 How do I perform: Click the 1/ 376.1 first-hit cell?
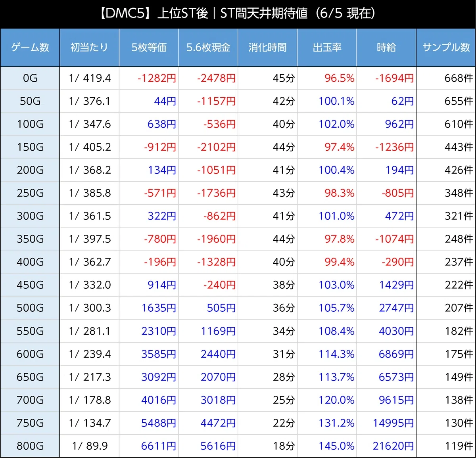click(89, 101)
